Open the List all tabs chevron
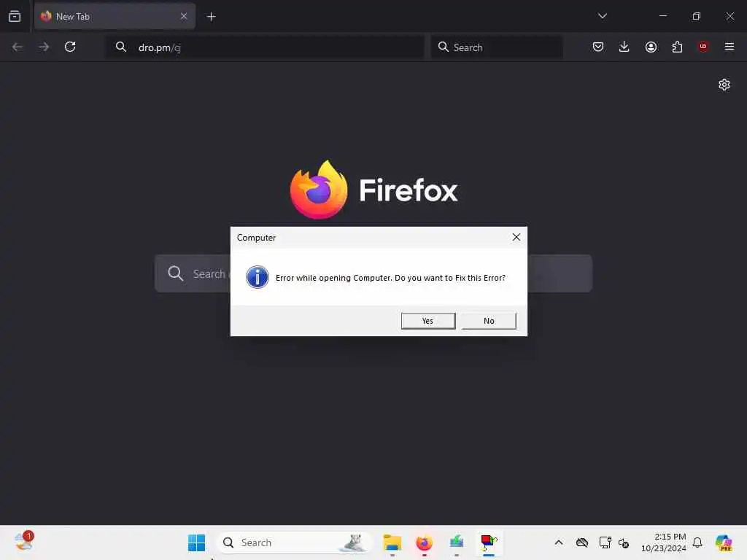The width and height of the screenshot is (747, 560). pos(602,16)
